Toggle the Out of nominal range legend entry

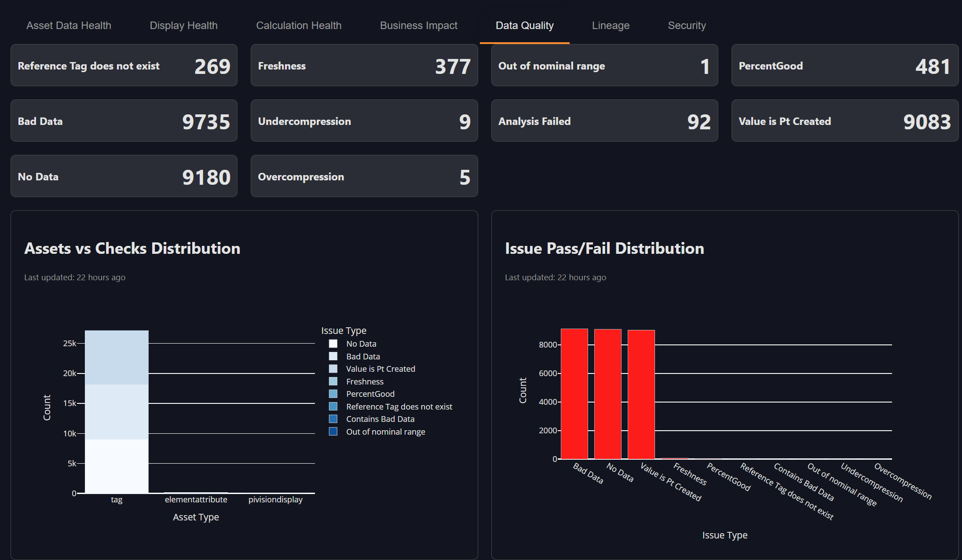tap(385, 432)
